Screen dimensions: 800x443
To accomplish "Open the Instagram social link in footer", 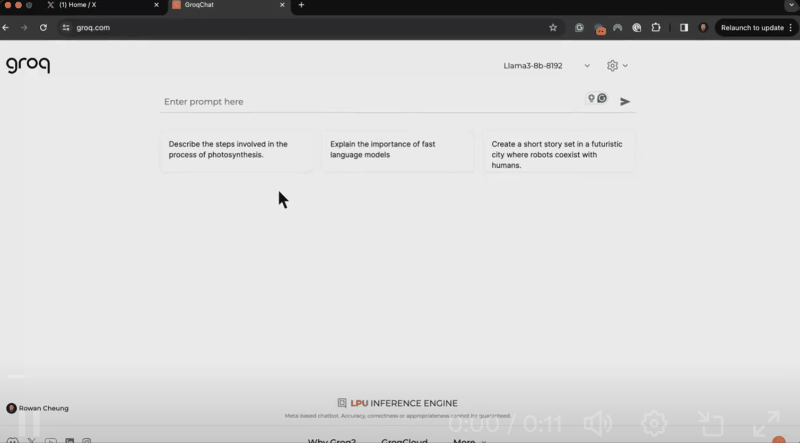I will tap(87, 440).
